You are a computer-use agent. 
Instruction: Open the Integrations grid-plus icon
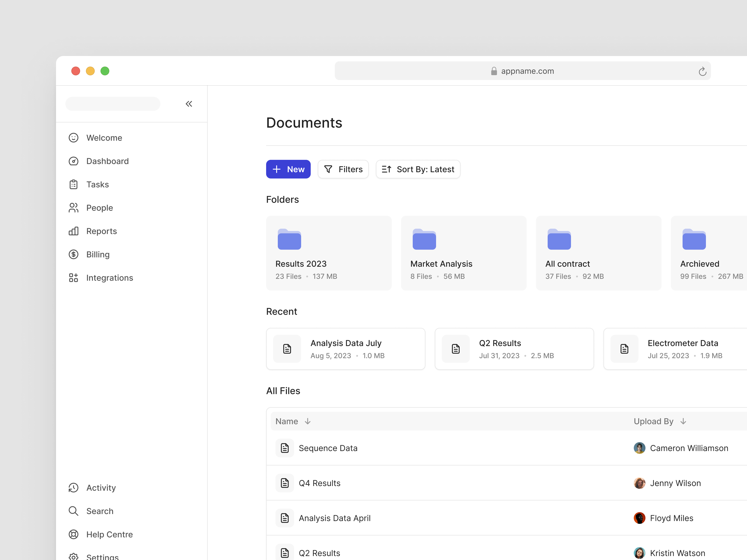[x=73, y=277]
